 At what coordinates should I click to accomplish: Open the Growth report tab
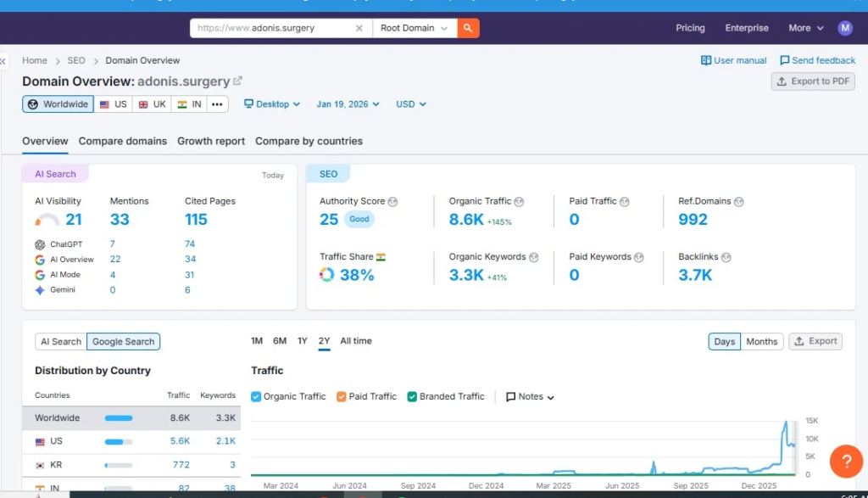coord(211,141)
